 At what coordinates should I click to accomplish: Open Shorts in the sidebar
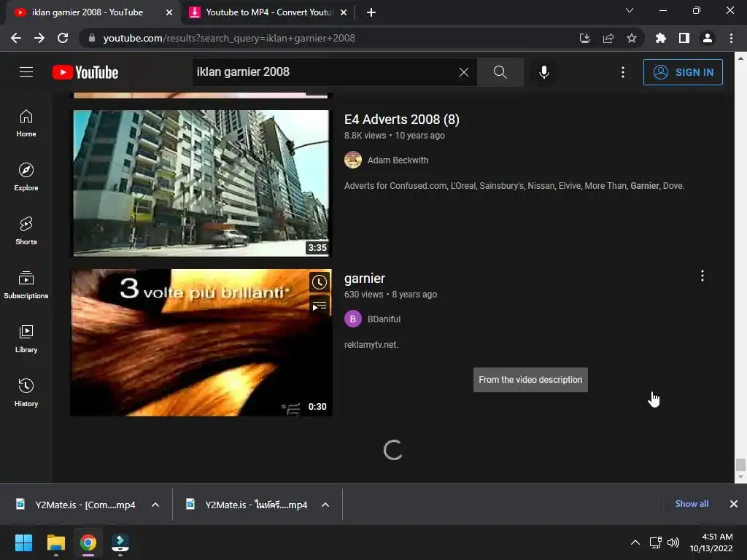tap(26, 231)
